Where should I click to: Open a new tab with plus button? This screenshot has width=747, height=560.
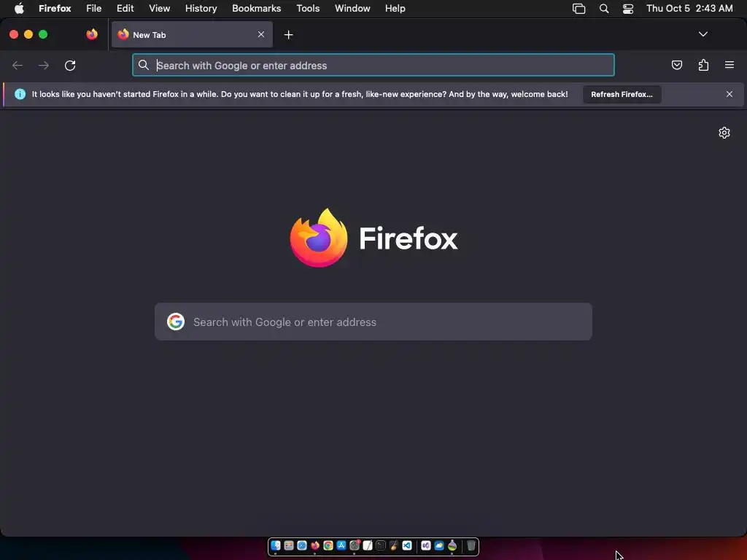288,35
